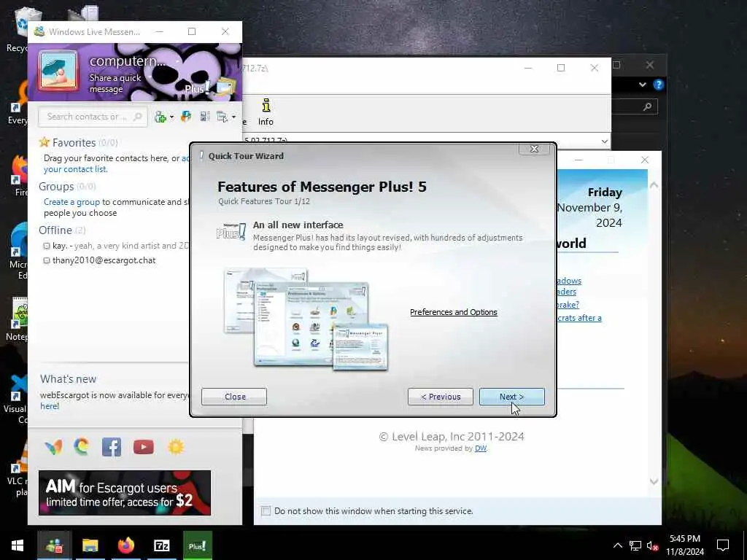Click scroll down arrow in news window
The height and width of the screenshot is (560, 747).
click(654, 482)
